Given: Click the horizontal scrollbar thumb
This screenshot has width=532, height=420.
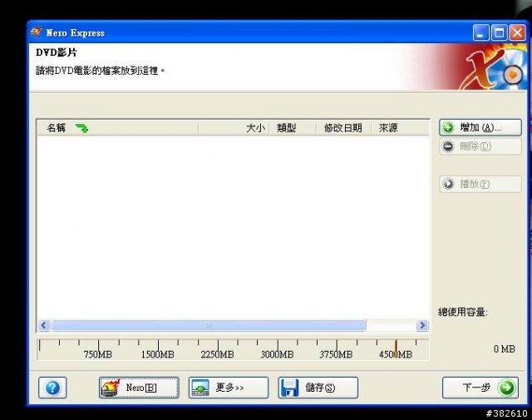Looking at the screenshot, I should (209, 325).
